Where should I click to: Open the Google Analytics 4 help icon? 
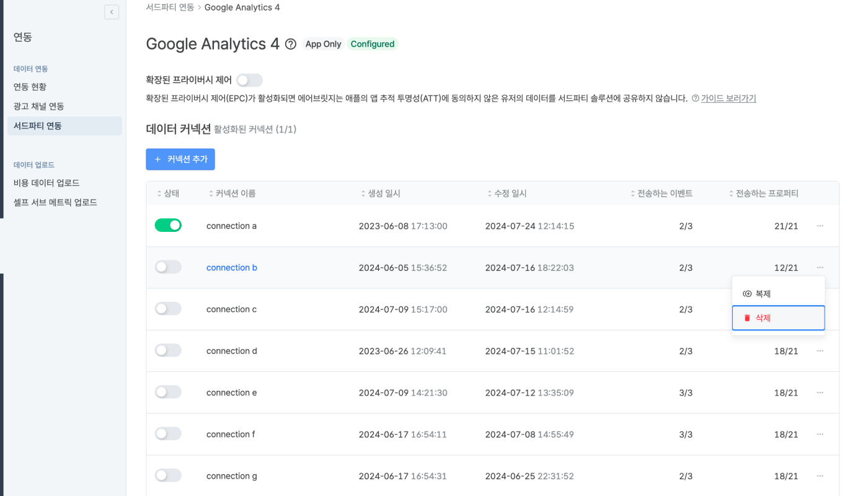pos(291,44)
